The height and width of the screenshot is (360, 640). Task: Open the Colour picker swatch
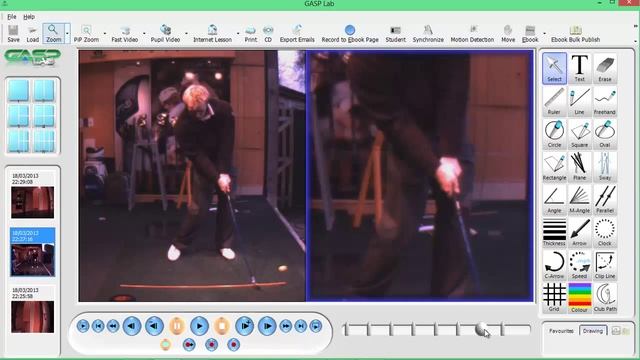point(580,298)
